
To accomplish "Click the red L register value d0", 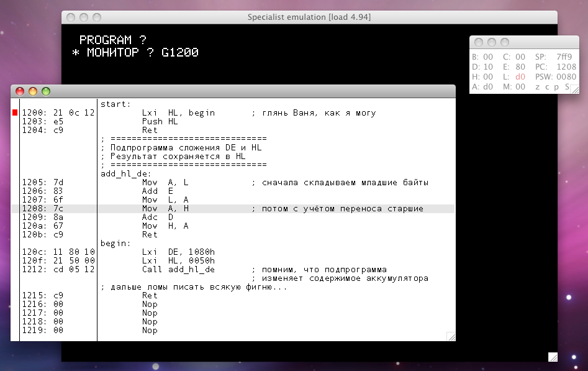I will tap(520, 76).
